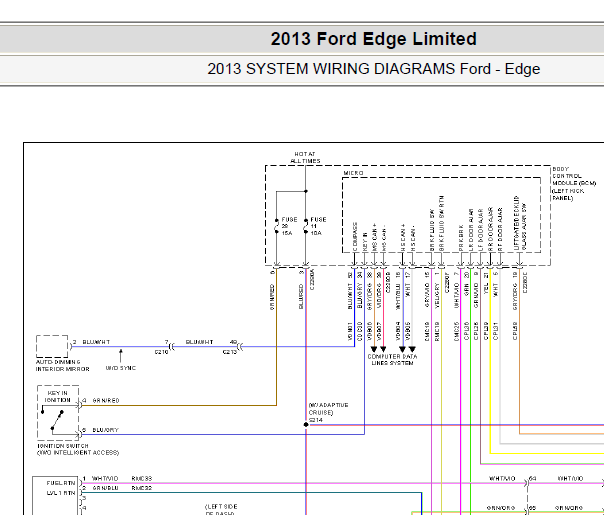
Task: Select the 'FUSE 11 10A' label
Action: [318, 226]
